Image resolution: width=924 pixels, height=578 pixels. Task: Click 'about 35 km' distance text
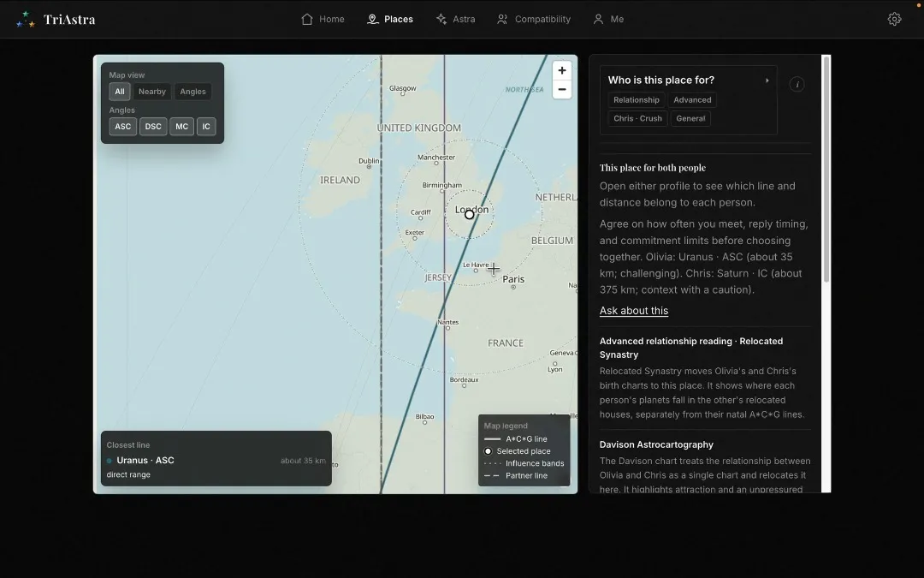pyautogui.click(x=303, y=461)
